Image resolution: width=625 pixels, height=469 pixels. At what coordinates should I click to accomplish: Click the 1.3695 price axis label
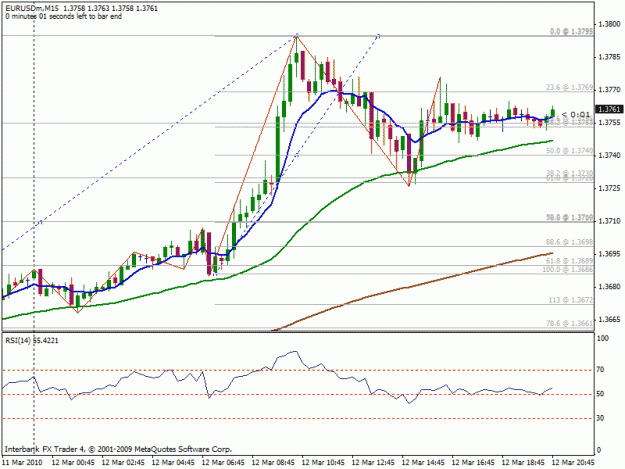click(x=609, y=254)
